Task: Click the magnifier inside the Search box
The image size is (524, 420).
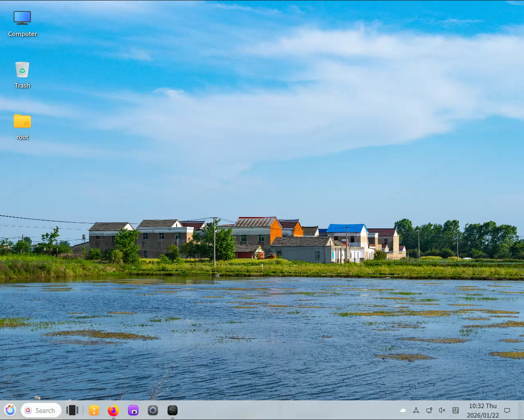Action: (x=28, y=410)
